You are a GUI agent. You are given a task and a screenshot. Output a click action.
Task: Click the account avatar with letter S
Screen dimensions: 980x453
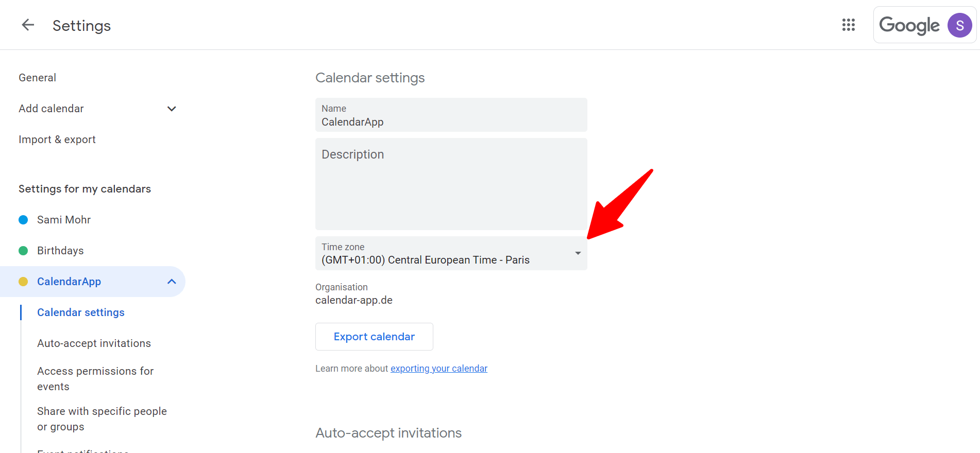click(959, 25)
